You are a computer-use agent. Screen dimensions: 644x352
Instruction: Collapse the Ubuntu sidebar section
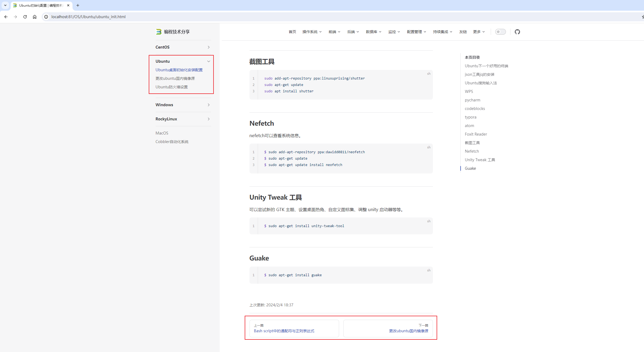click(x=208, y=61)
